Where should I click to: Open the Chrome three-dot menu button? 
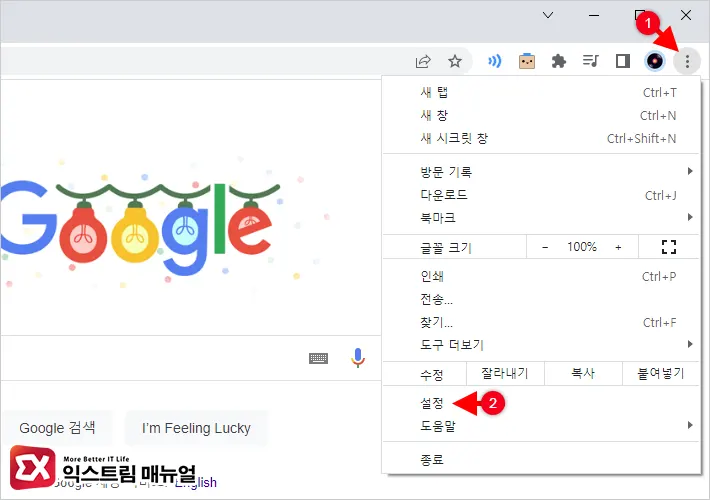687,61
